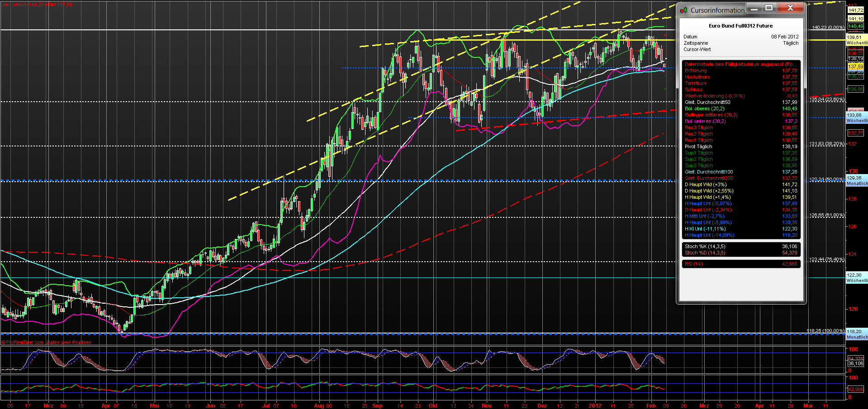Click the 'Aug' label on the time axis
Viewport: 868px width, 409px height.
pyautogui.click(x=318, y=405)
